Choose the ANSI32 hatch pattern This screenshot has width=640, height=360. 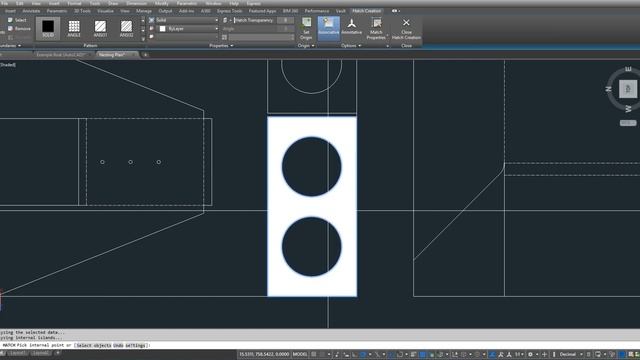pos(127,28)
